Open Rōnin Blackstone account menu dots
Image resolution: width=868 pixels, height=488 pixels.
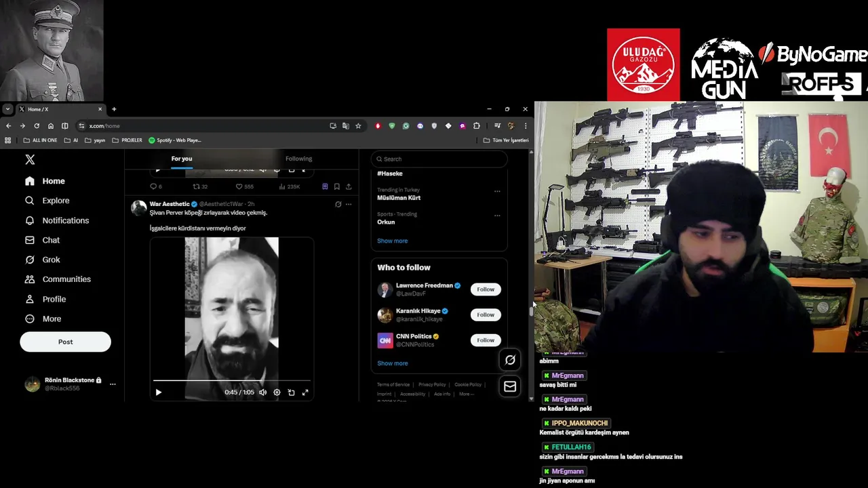tap(113, 384)
